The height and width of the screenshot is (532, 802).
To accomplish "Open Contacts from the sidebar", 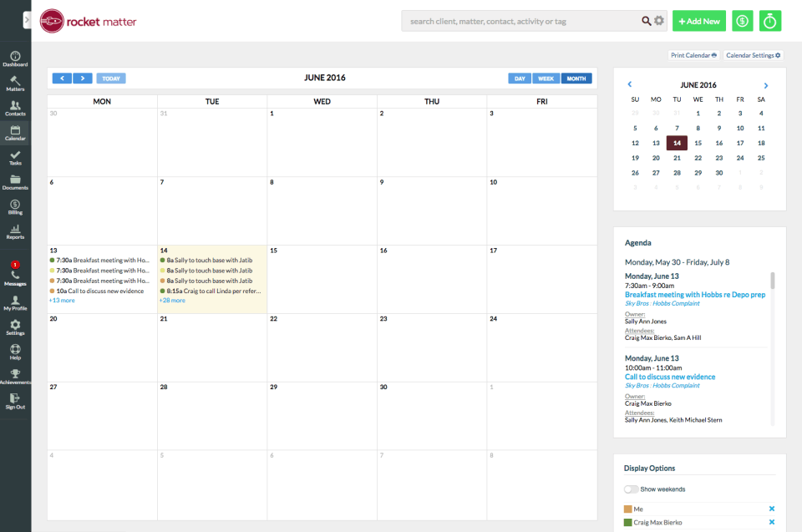I will click(15, 109).
